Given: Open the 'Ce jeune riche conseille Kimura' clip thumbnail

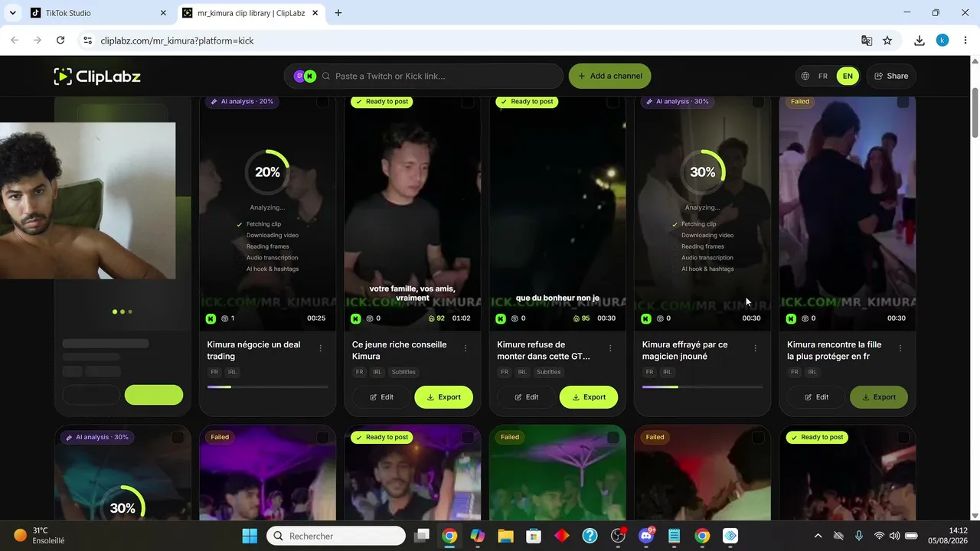Looking at the screenshot, I should coord(413,214).
